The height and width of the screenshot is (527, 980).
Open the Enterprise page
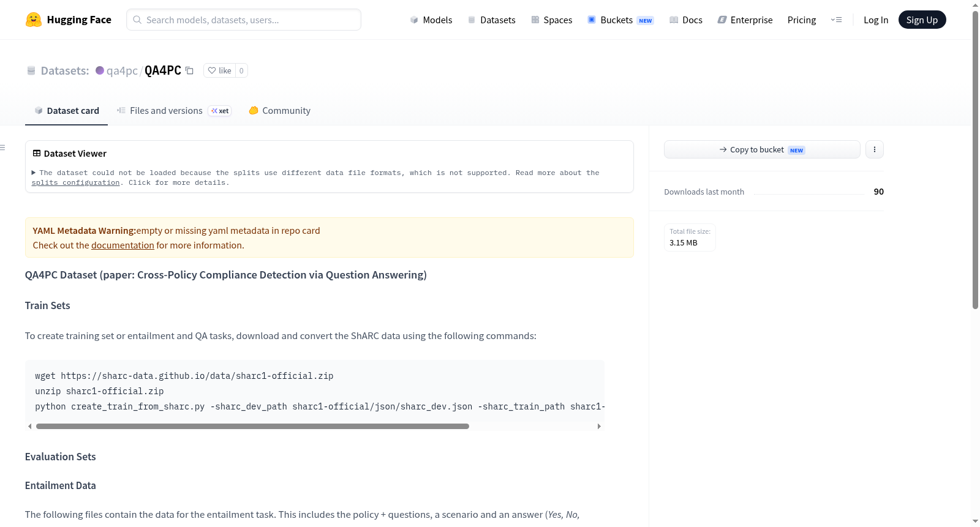point(745,20)
